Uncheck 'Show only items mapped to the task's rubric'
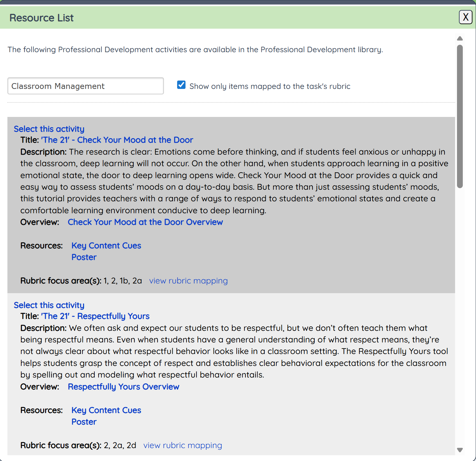 coord(181,85)
